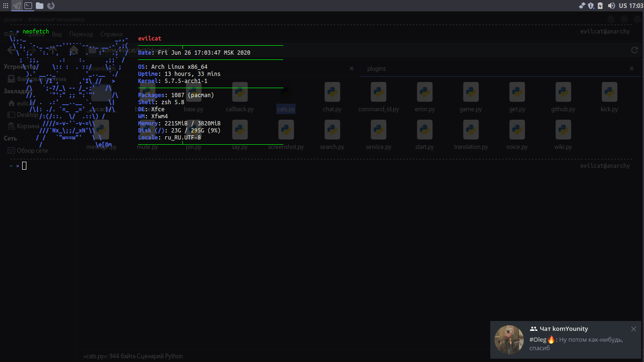Open the applications grid menu in top panel
The image size is (644, 362).
click(5, 6)
